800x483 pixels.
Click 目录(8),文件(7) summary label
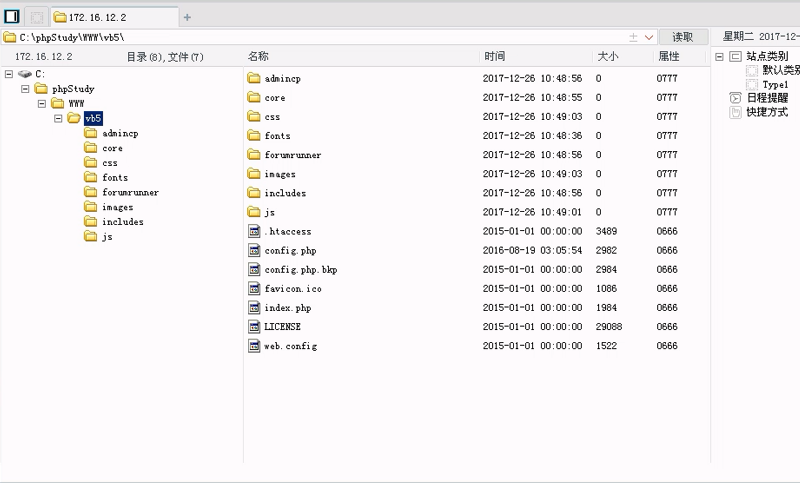click(x=165, y=57)
